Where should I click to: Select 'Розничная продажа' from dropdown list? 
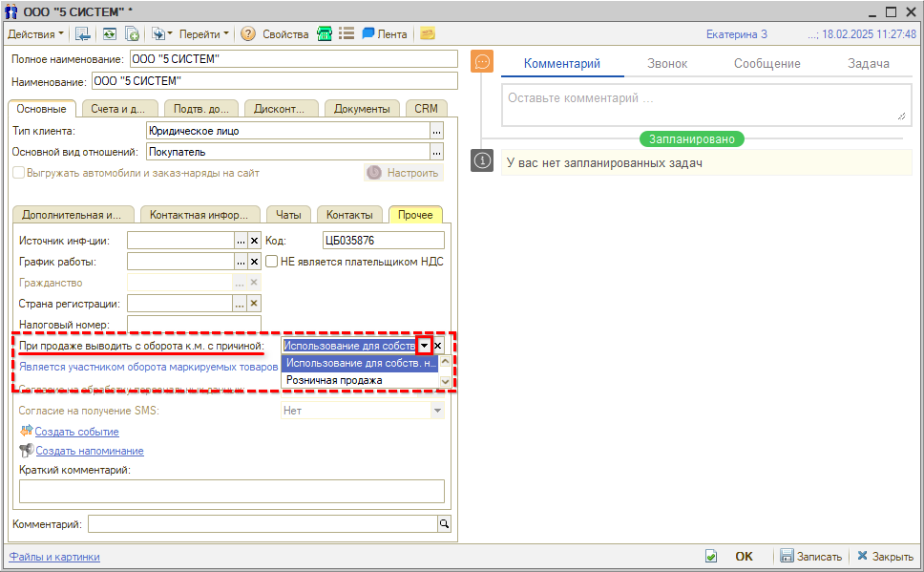click(334, 380)
